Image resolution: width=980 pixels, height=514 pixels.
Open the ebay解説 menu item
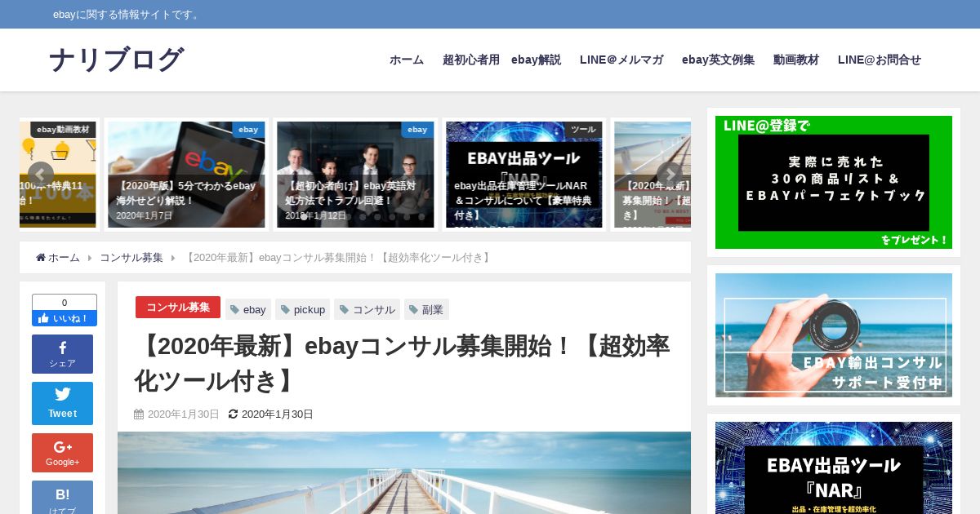tap(536, 60)
